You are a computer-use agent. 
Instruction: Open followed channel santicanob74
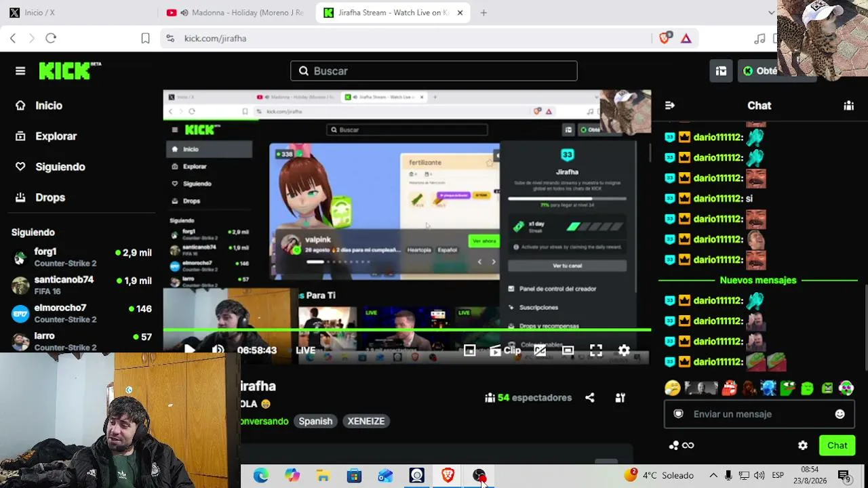(x=81, y=285)
